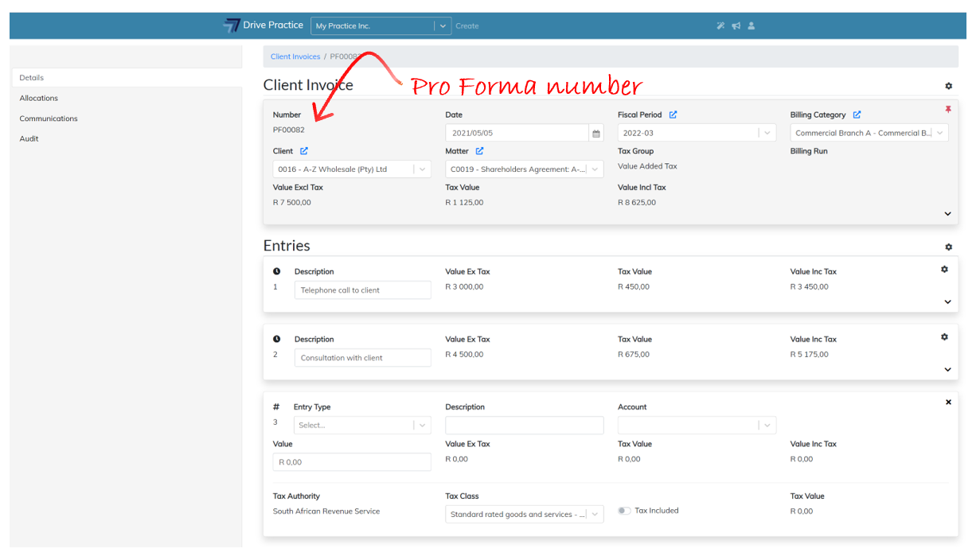
Task: Expand the Consultation with client entry chevron
Action: click(947, 370)
